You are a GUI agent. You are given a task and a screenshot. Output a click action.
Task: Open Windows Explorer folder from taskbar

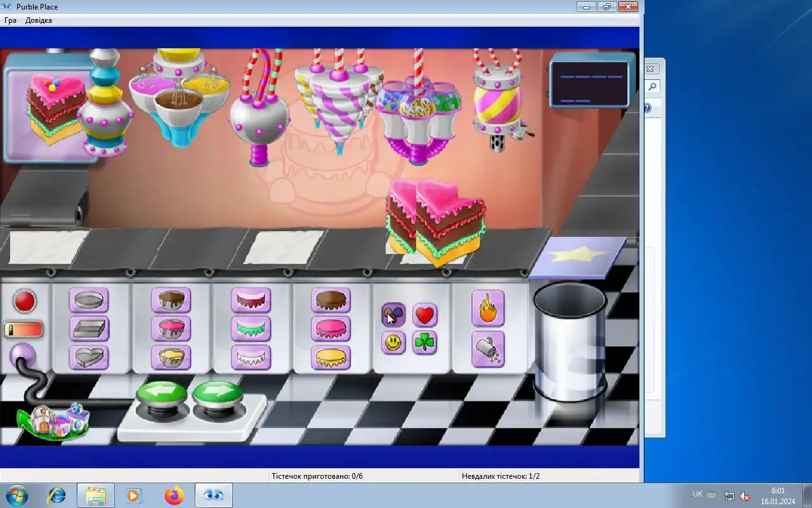[96, 495]
